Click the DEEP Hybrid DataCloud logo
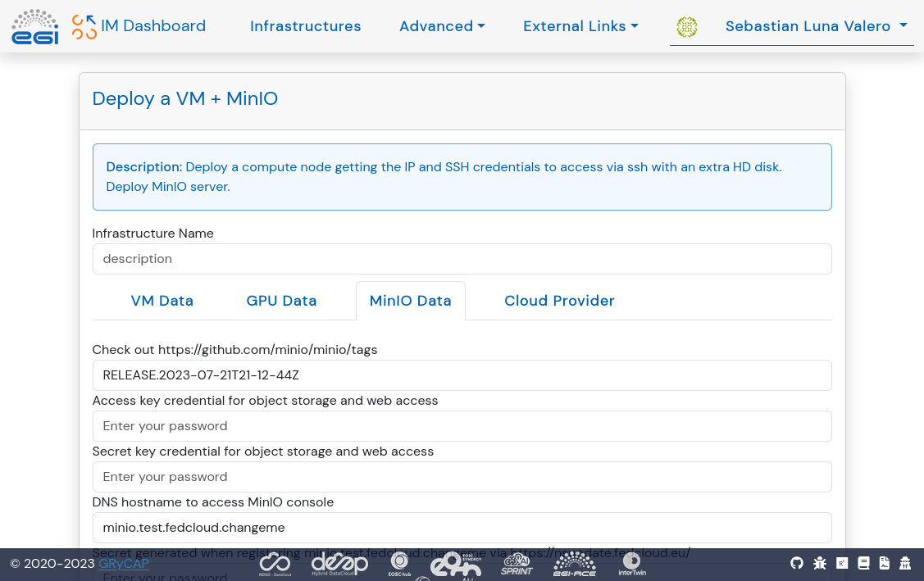The image size is (924, 581). [339, 565]
